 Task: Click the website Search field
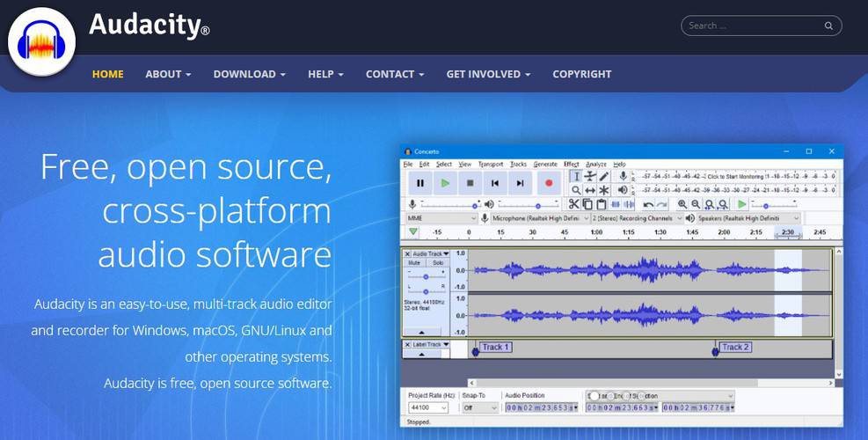point(762,26)
